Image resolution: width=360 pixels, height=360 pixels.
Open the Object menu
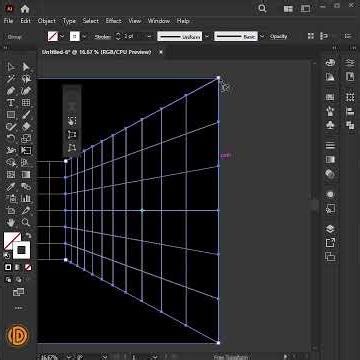47,21
